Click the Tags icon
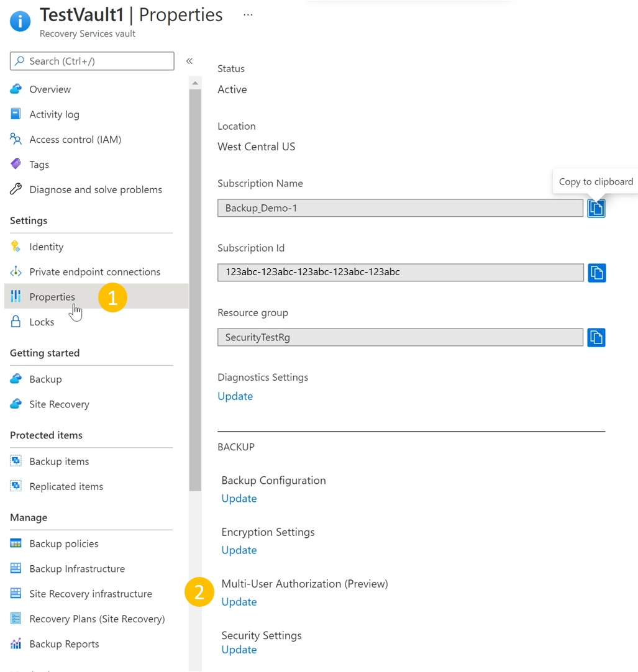The width and height of the screenshot is (638, 672). tap(16, 164)
